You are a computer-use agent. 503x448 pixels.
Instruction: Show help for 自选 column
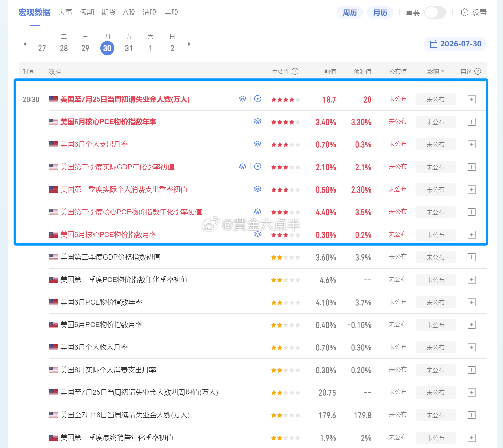pyautogui.click(x=478, y=71)
